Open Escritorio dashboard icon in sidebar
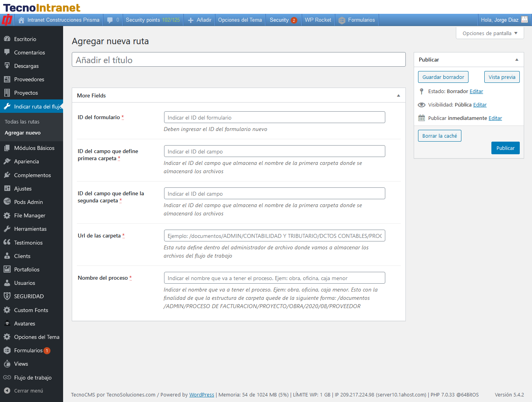This screenshot has width=532, height=402. click(7, 39)
